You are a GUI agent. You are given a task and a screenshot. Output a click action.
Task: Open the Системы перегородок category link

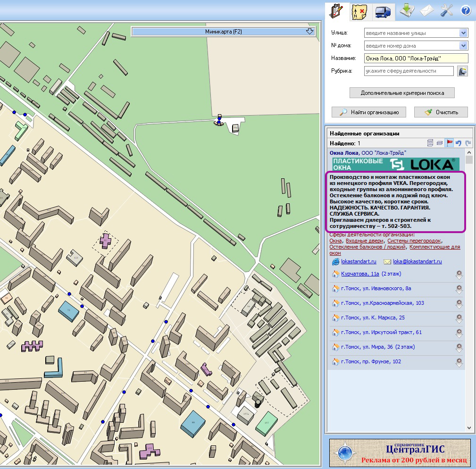[414, 241]
